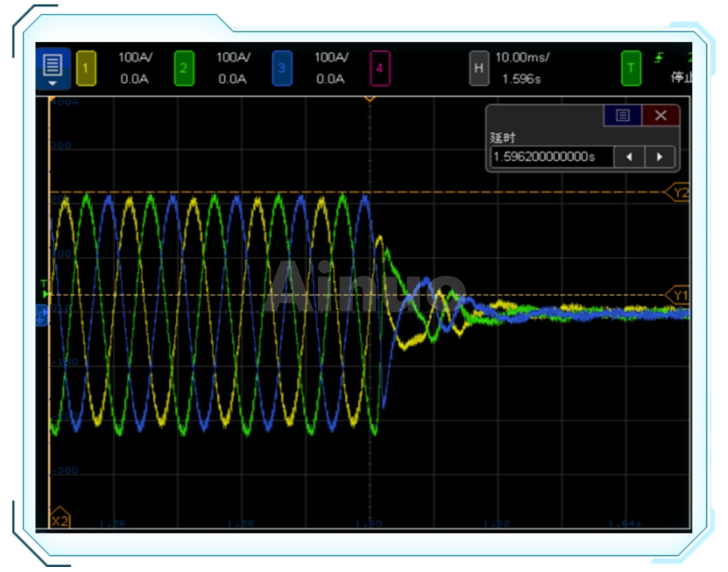Viewport: 728px width, 572px height.
Task: Click channel 1 scale 100A/ readout
Action: tap(134, 57)
